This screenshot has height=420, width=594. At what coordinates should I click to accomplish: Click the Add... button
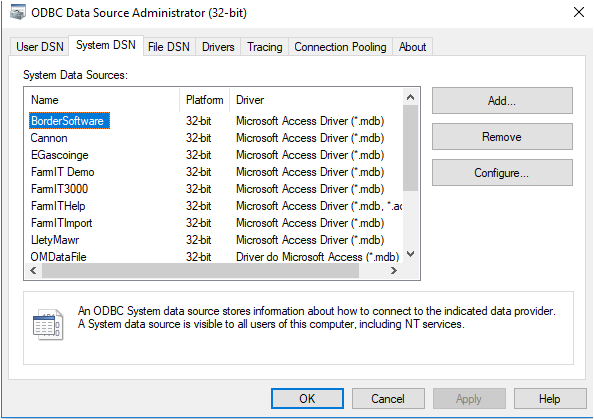[x=502, y=101]
